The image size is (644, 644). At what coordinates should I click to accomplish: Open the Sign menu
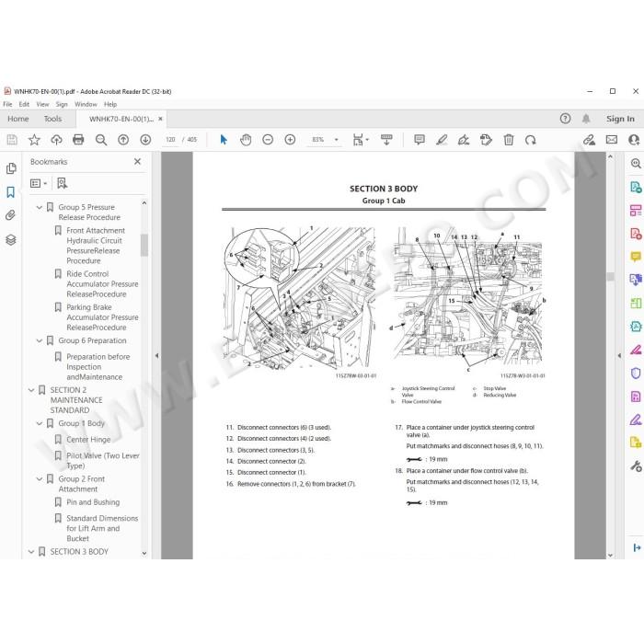[x=62, y=104]
